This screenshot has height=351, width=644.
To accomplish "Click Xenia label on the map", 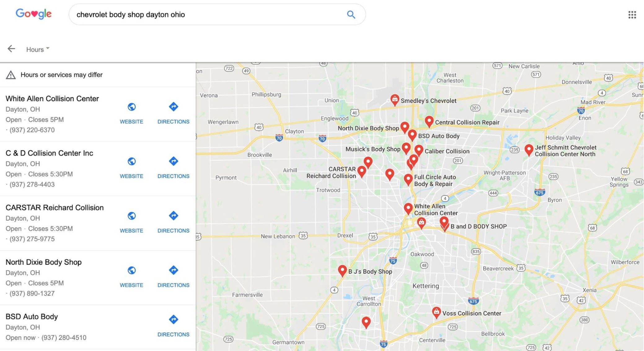I will pos(589,290).
